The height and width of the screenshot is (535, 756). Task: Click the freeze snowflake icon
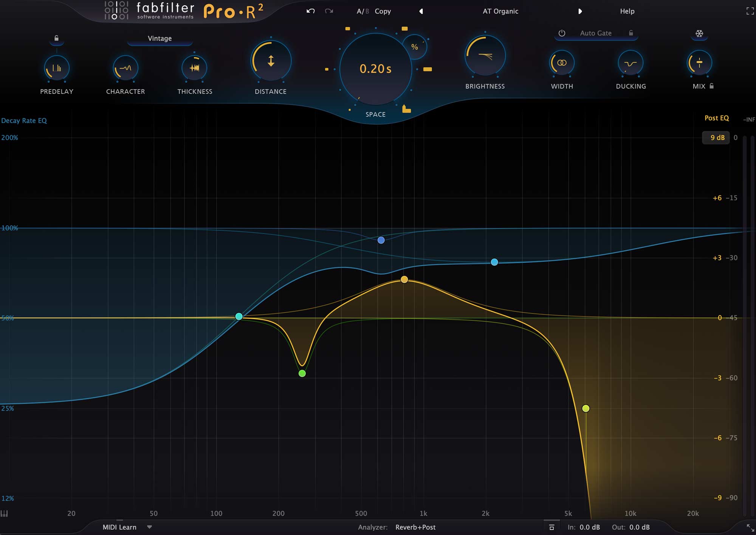[699, 34]
